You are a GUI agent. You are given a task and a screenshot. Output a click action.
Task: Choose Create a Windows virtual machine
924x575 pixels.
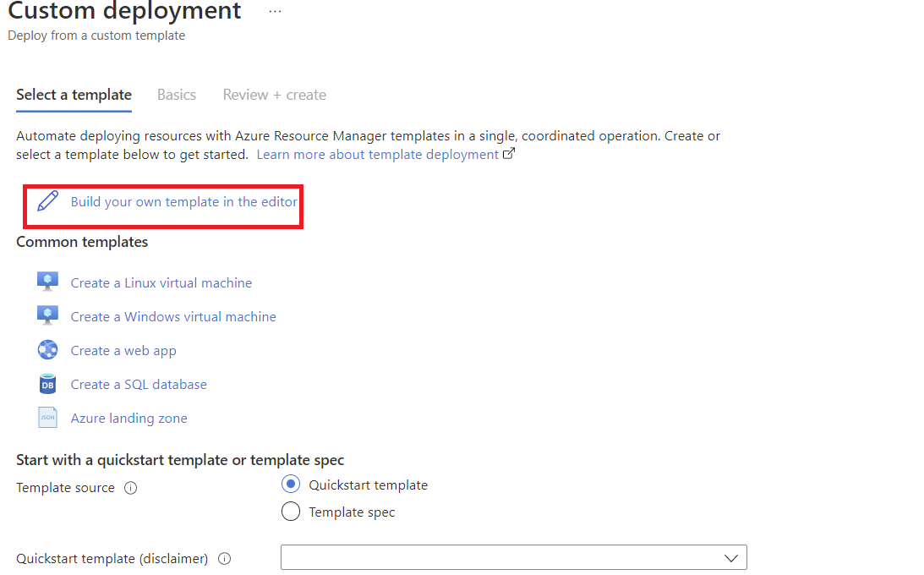[x=173, y=316]
